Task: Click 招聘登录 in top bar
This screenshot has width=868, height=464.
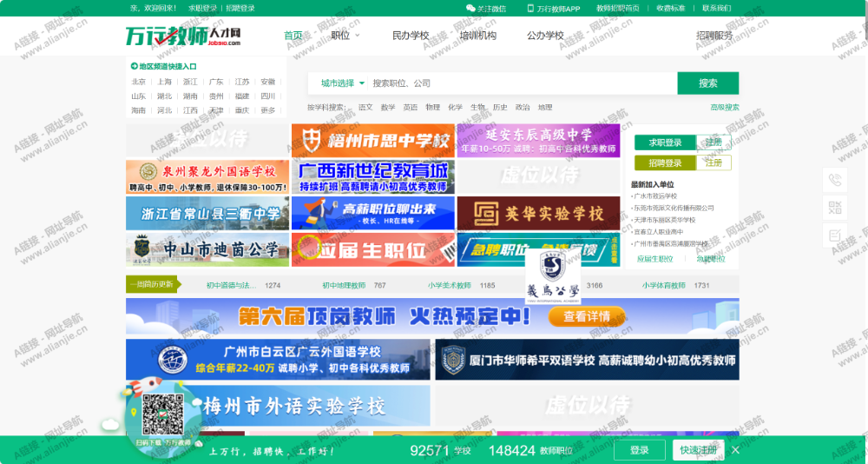Action: (240, 9)
